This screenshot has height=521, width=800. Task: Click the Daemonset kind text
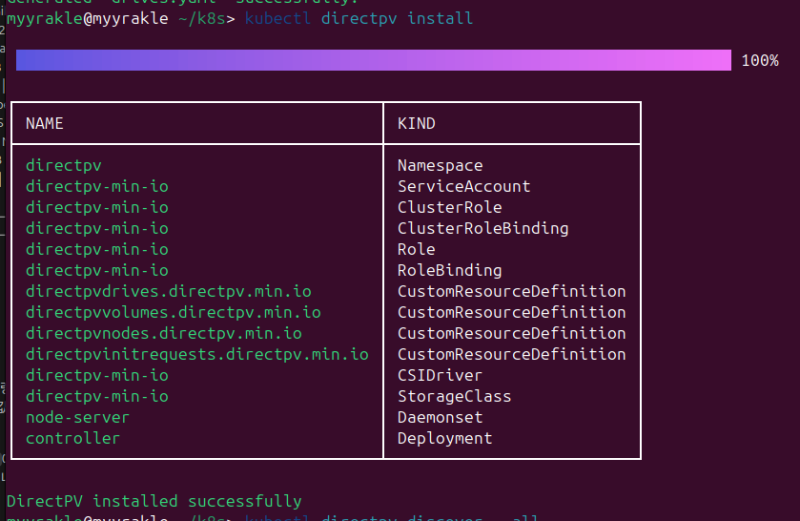point(440,418)
